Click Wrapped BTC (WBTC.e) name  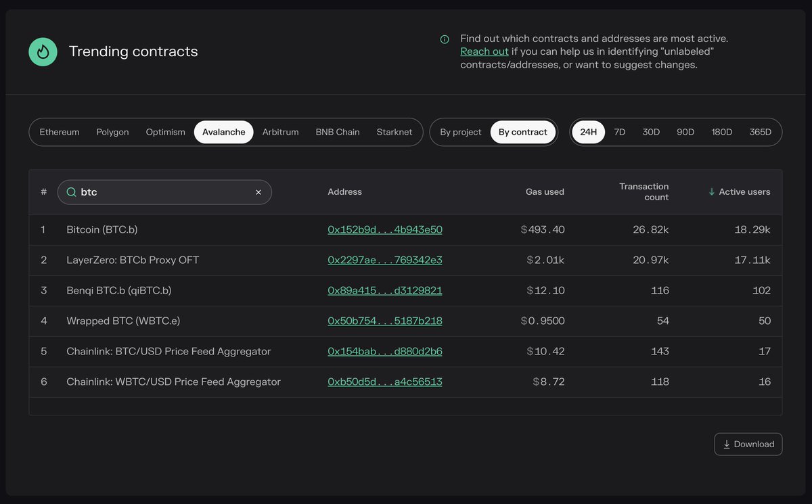click(123, 321)
